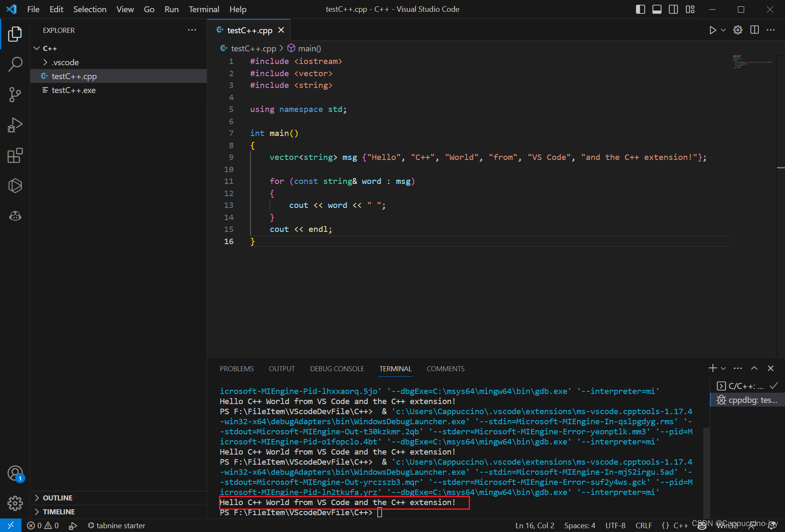
Task: Split the editor right
Action: (x=755, y=30)
